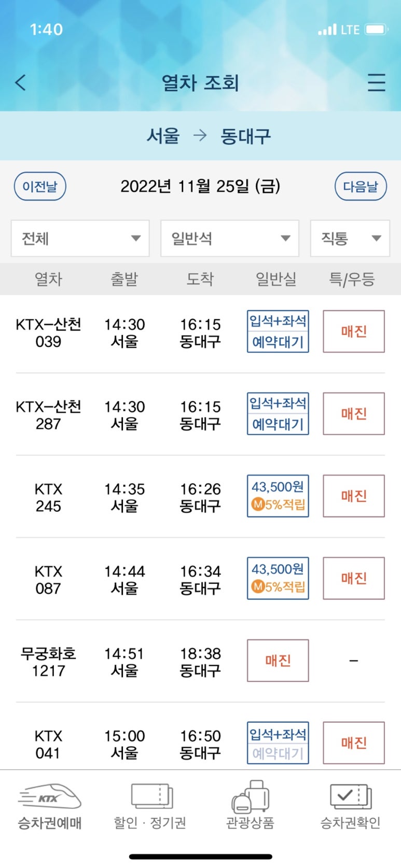Viewport: 401px width, 868px height.
Task: Expand the 전체 train type dropdown
Action: point(80,239)
